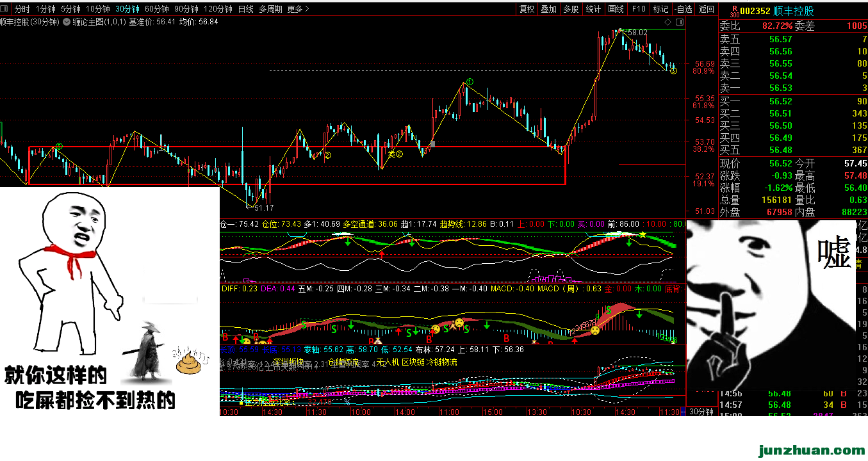The height and width of the screenshot is (461, 868).
Task: Click the 现价 56.52 value
Action: point(780,163)
